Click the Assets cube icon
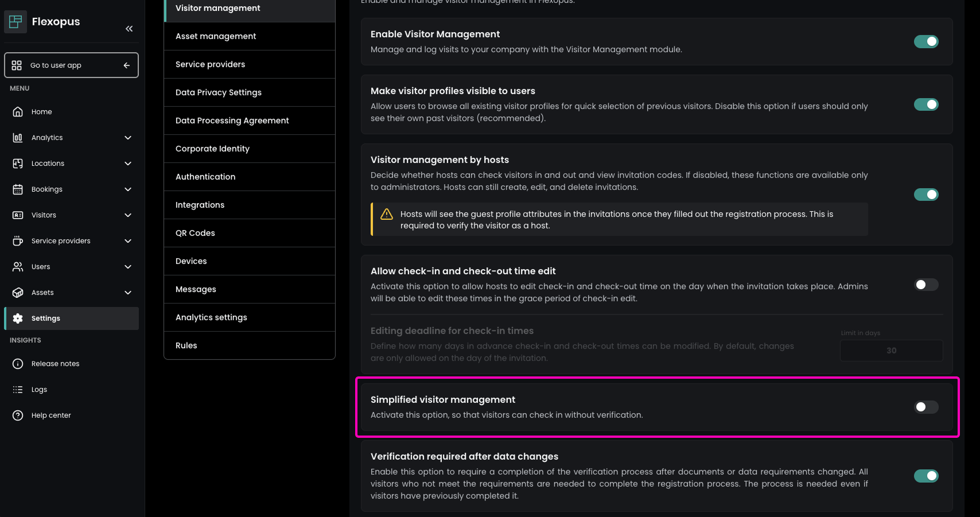Viewport: 980px width, 517px height. pyautogui.click(x=18, y=293)
